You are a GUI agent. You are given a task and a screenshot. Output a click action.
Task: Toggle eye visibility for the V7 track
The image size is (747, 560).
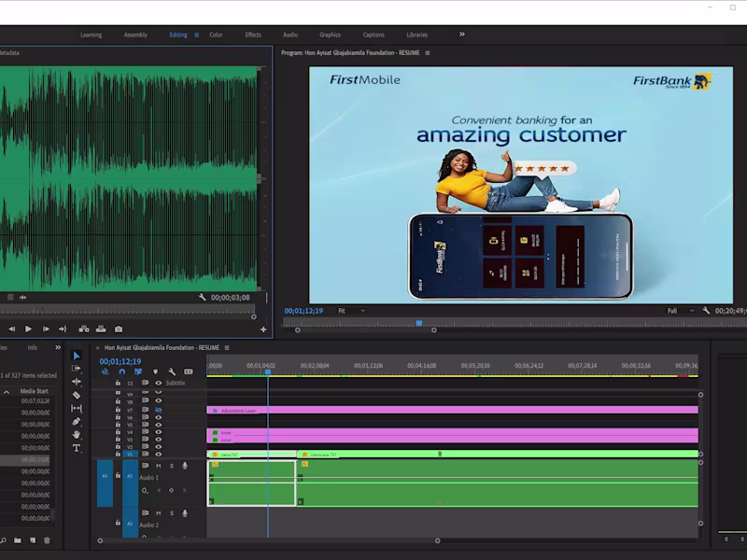pyautogui.click(x=158, y=410)
